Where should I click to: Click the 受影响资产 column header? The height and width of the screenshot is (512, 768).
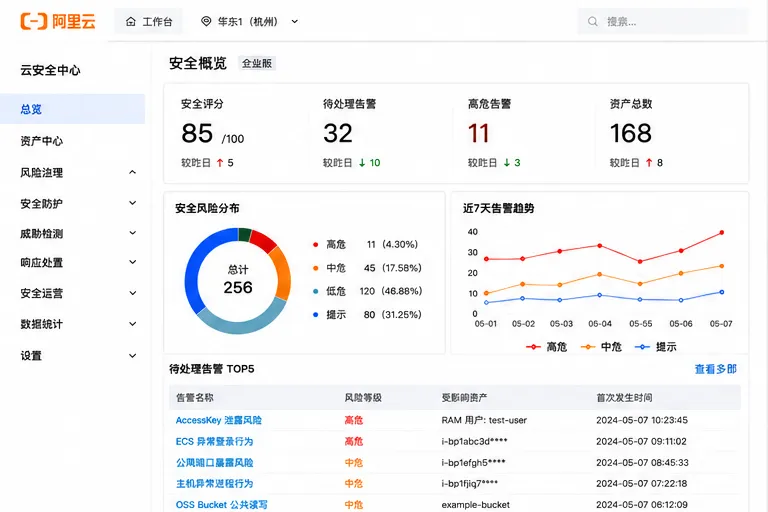point(464,397)
